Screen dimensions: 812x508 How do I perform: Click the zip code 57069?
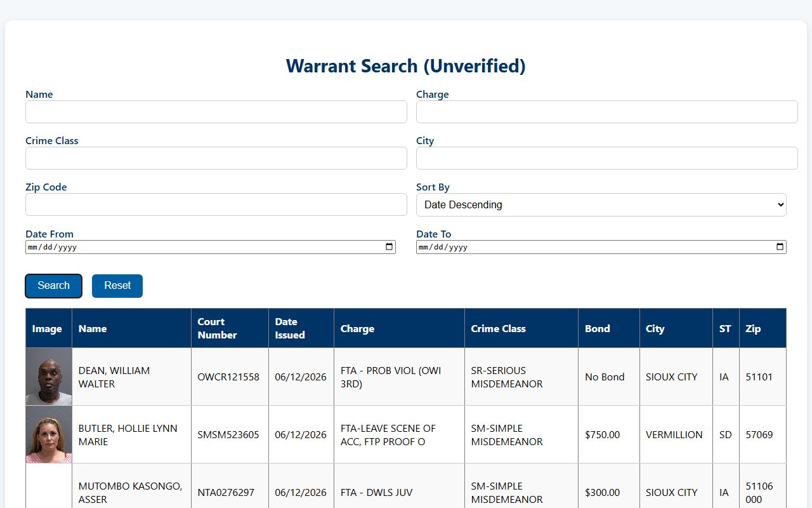tap(759, 435)
